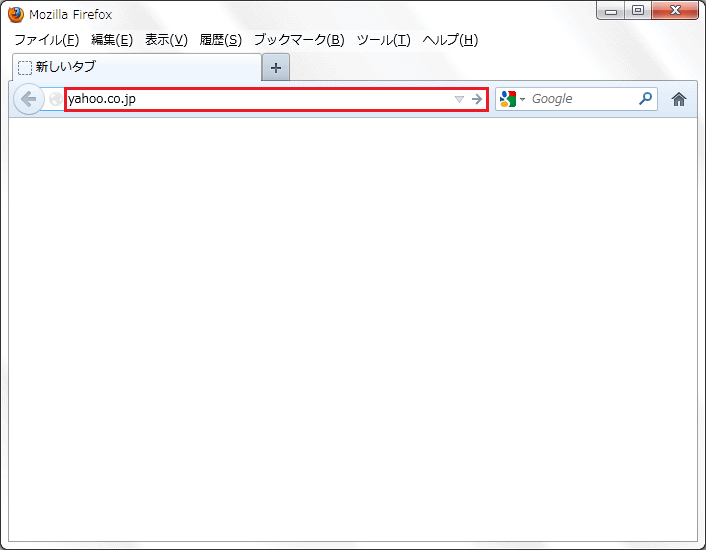The height and width of the screenshot is (550, 706).
Task: Open the ブックマーク menu
Action: (298, 40)
